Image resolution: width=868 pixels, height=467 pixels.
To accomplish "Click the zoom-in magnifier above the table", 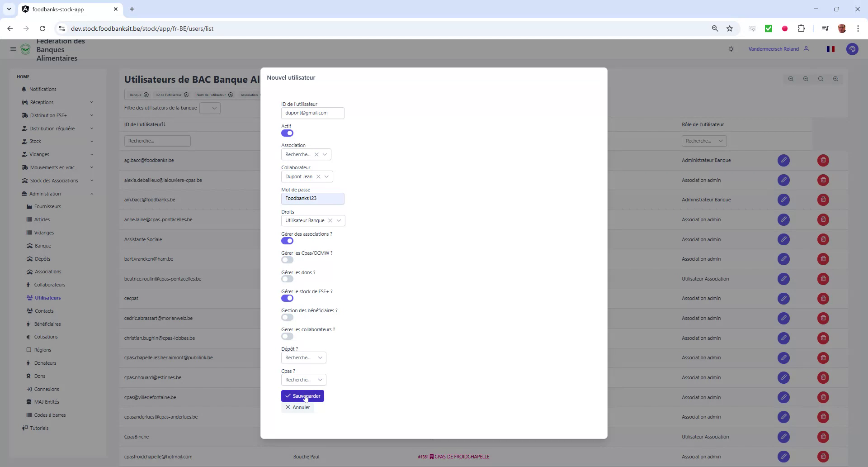I will click(835, 79).
